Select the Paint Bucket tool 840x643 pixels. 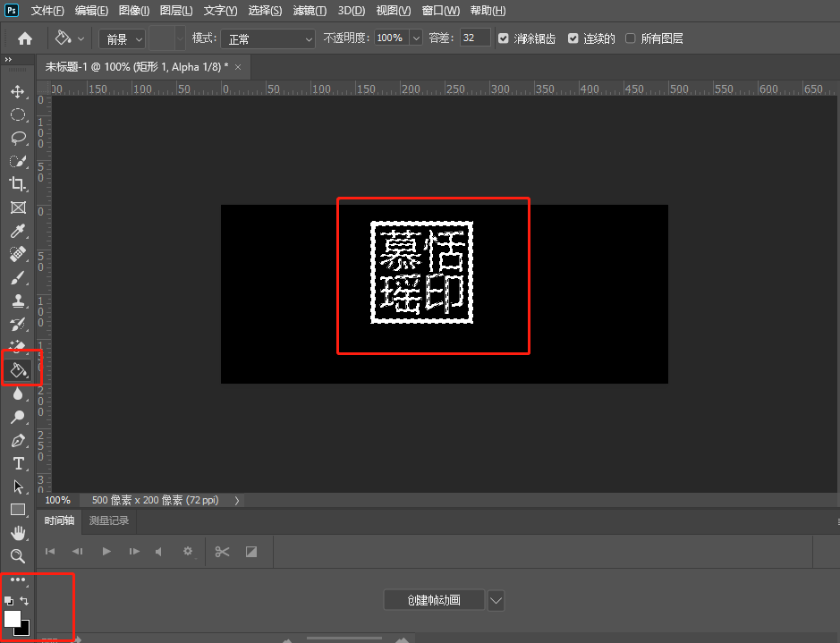click(x=18, y=370)
